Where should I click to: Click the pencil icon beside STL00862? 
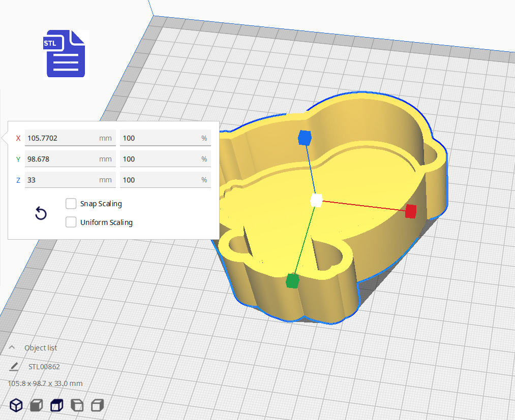point(14,367)
